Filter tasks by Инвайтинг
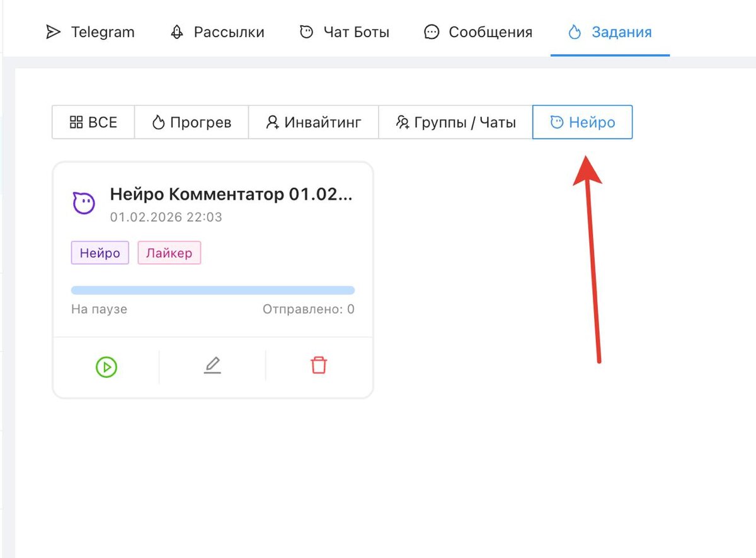The width and height of the screenshot is (756, 558). [x=313, y=122]
